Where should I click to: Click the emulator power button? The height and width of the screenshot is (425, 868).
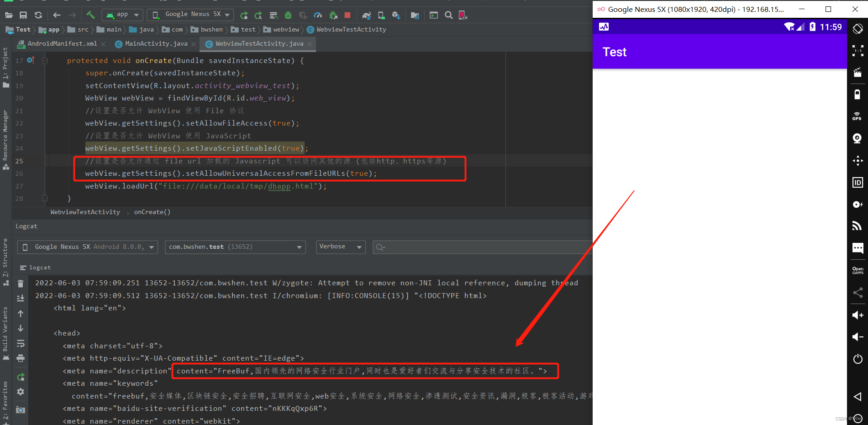[857, 359]
